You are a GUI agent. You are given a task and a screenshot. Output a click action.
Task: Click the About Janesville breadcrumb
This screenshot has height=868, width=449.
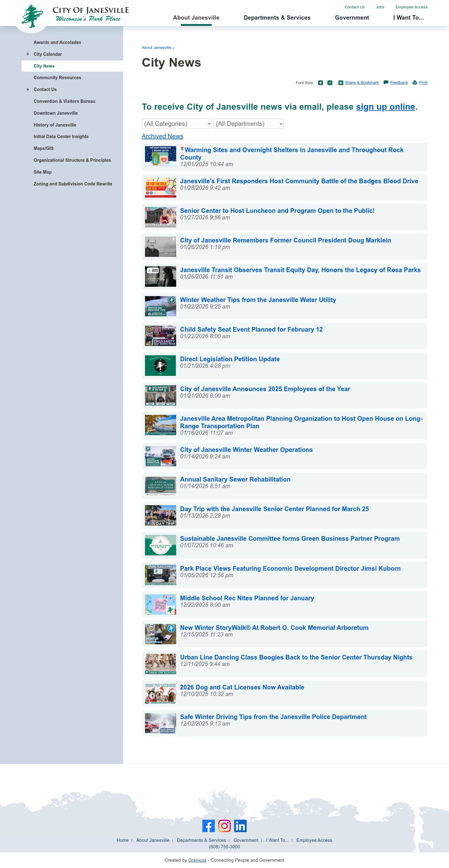[157, 47]
